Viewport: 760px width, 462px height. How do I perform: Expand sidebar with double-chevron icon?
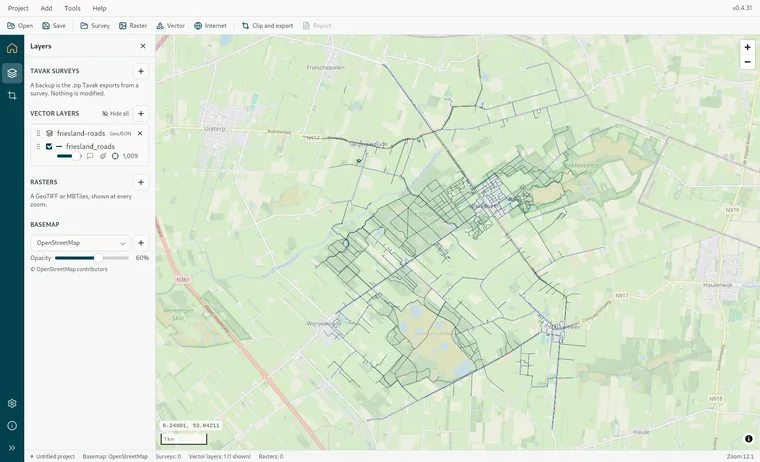[x=12, y=448]
